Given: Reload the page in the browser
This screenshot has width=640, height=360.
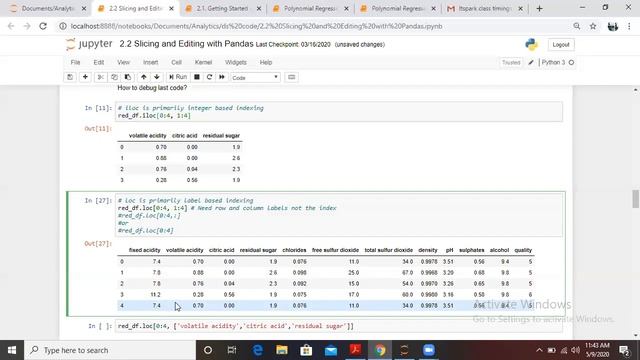Looking at the screenshot, I should [43, 26].
